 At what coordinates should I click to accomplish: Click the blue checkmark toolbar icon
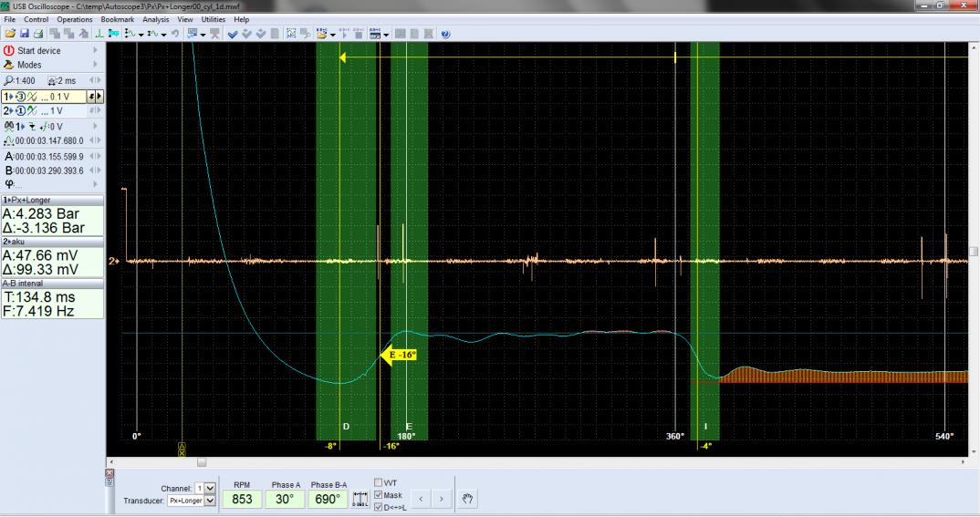point(232,34)
